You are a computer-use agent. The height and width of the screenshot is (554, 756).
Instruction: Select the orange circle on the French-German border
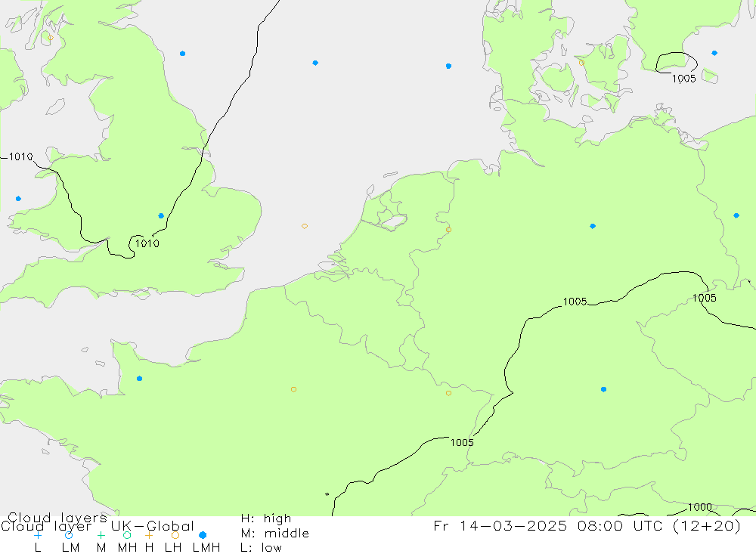pos(448,393)
